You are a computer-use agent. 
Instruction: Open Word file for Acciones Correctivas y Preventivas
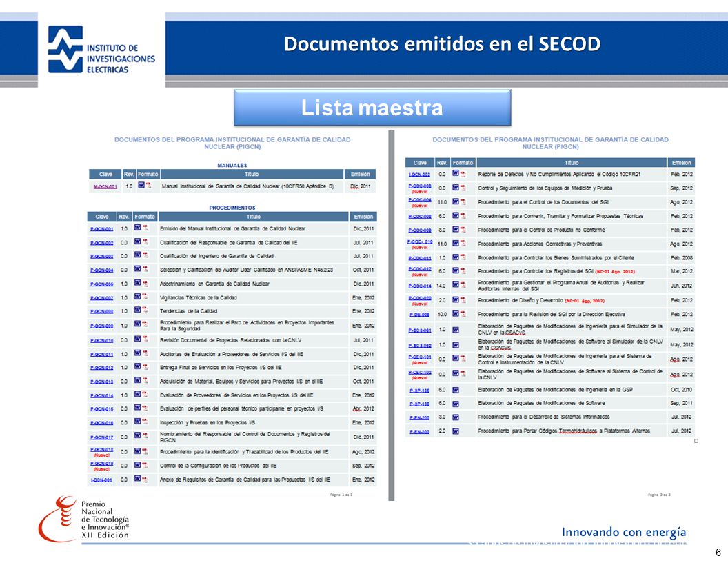[x=456, y=243]
